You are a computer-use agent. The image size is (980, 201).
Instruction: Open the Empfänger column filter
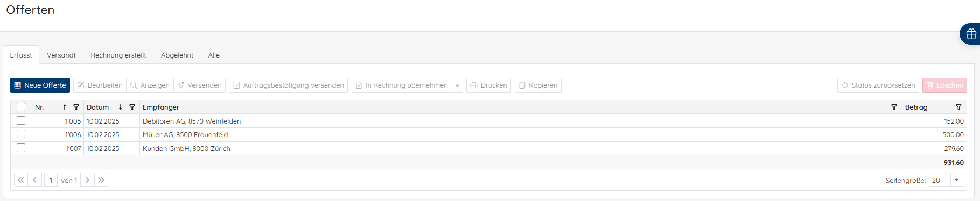894,107
